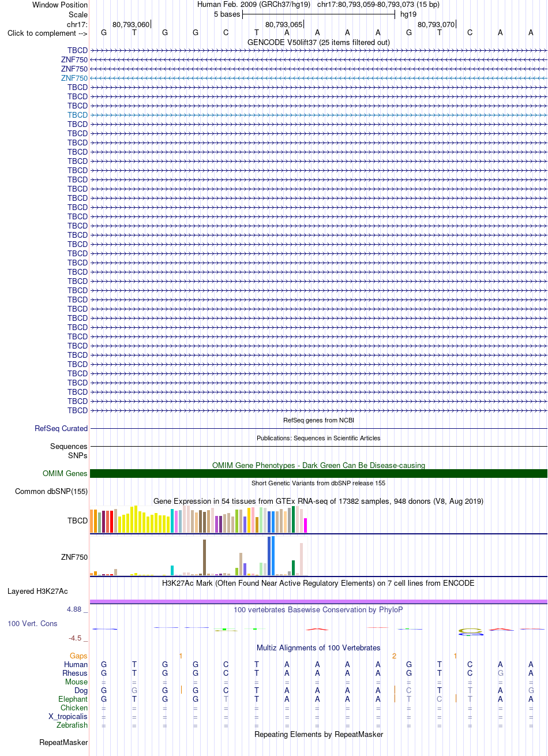Open Gene Expression in 54 tissues GTEx title
This screenshot has height=756, width=548.
(x=318, y=501)
